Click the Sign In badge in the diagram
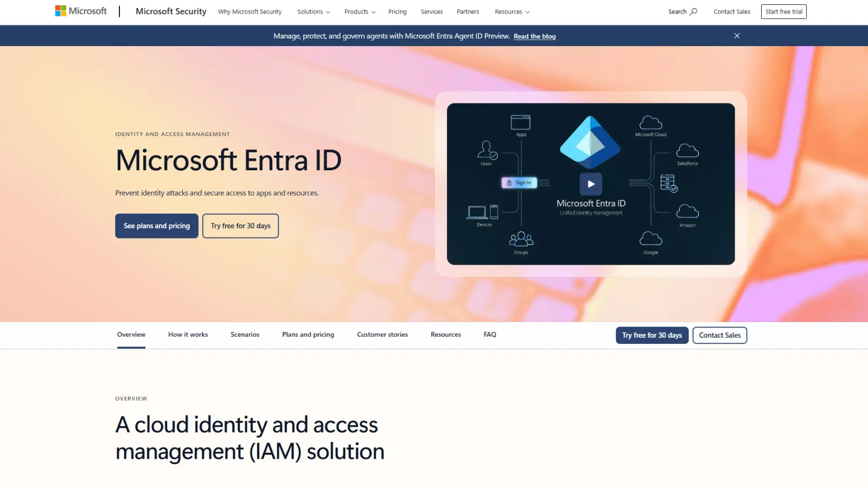The width and height of the screenshot is (868, 488). [x=519, y=183]
